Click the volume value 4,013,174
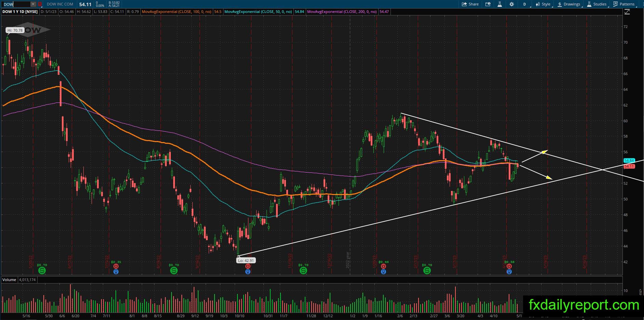Image resolution: width=644 pixels, height=320 pixels. point(27,280)
